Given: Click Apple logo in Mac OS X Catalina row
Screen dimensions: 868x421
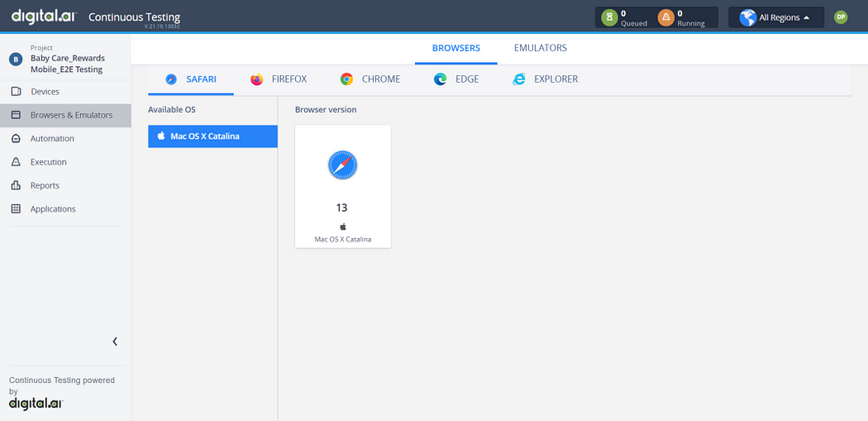Looking at the screenshot, I should point(161,136).
